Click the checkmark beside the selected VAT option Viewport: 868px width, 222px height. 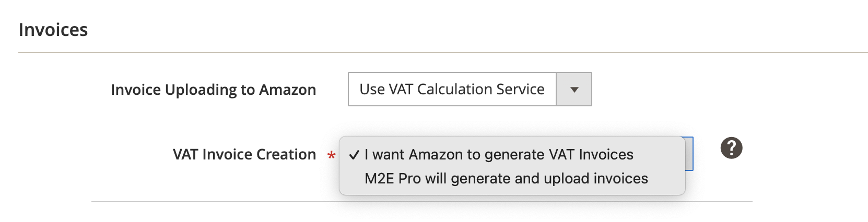354,155
